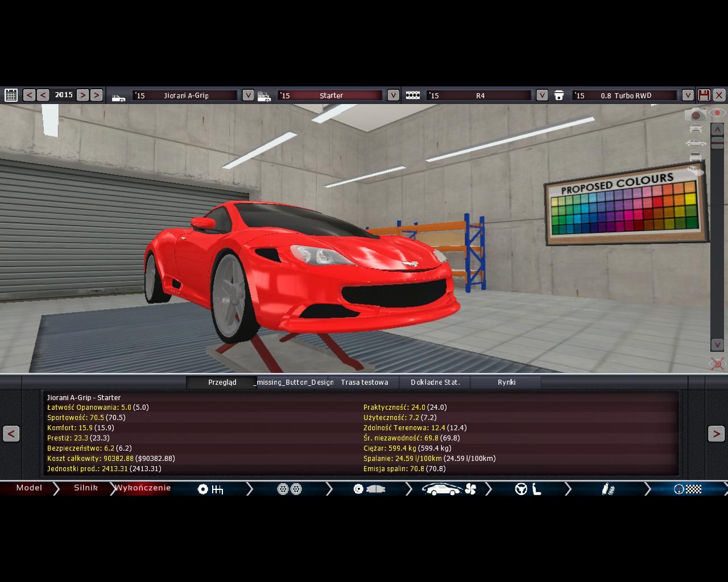Expand the Jiorani A-Grip model dropdown arrow

tap(248, 95)
